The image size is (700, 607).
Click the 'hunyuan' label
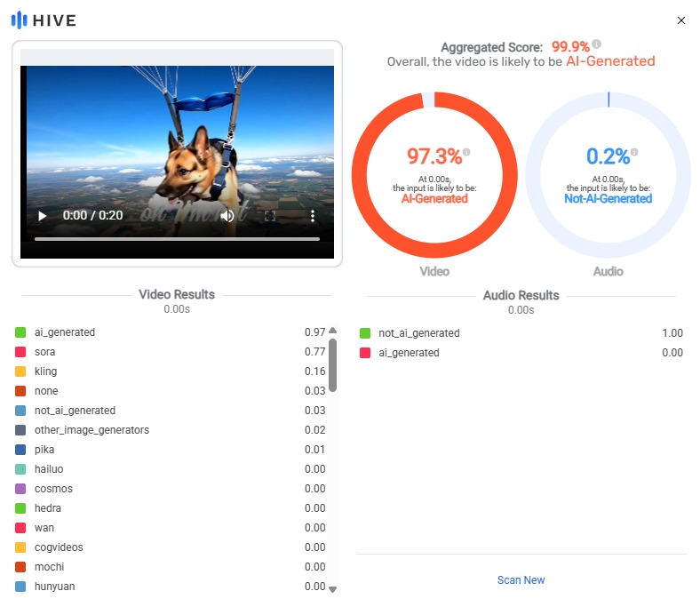[x=54, y=587]
